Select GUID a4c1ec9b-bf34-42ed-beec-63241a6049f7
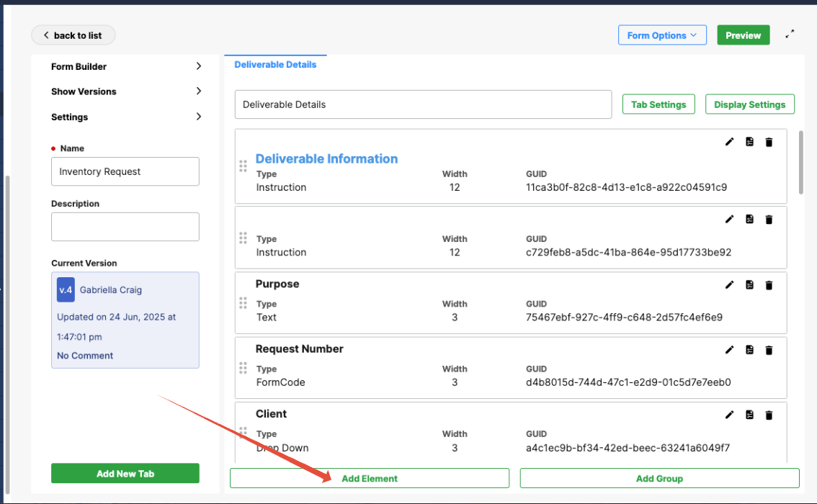This screenshot has height=504, width=817. (628, 448)
